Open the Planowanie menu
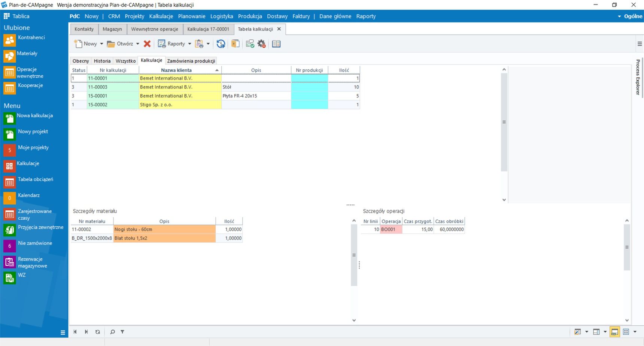This screenshot has width=644, height=346. pos(192,16)
